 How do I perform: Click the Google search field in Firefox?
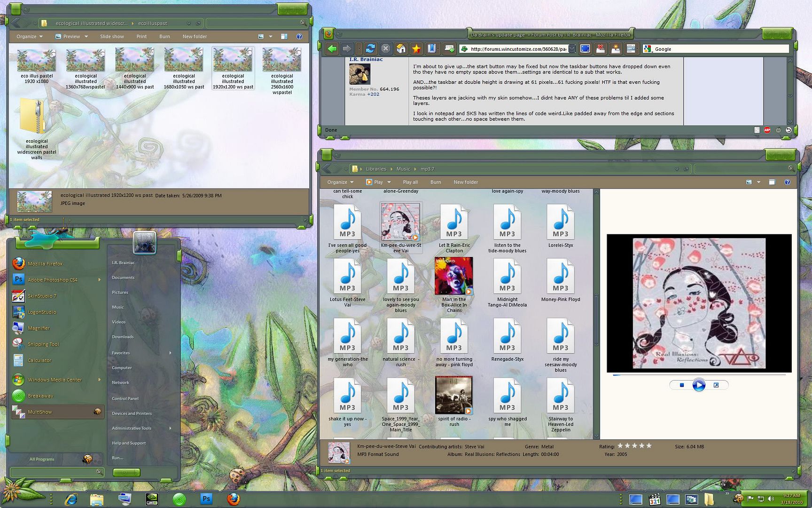pyautogui.click(x=720, y=49)
